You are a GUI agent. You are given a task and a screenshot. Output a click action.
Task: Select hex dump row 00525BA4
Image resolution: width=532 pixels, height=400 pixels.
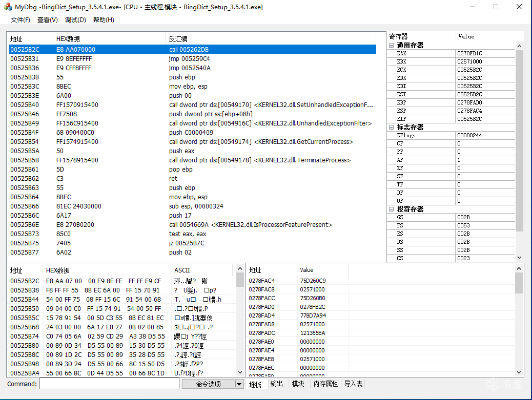122,373
